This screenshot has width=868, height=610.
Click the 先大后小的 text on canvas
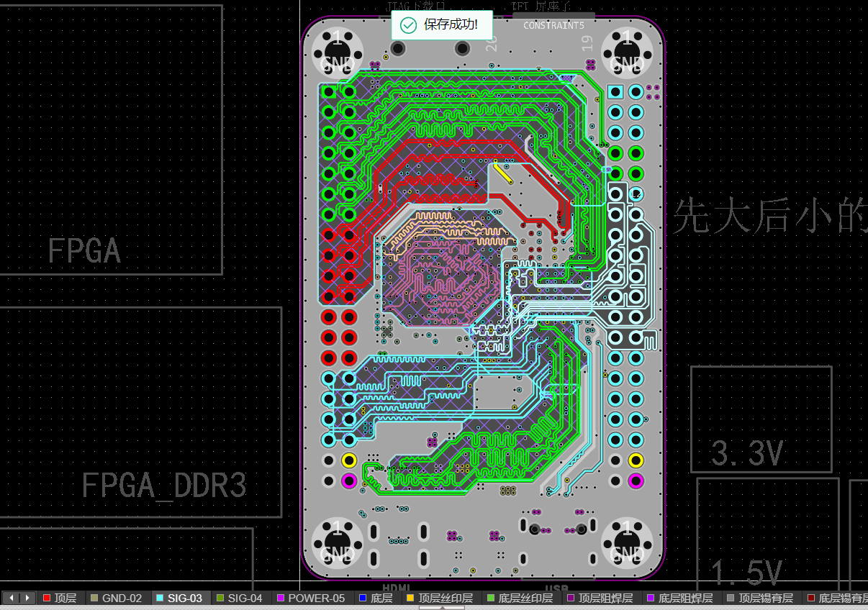(x=770, y=216)
